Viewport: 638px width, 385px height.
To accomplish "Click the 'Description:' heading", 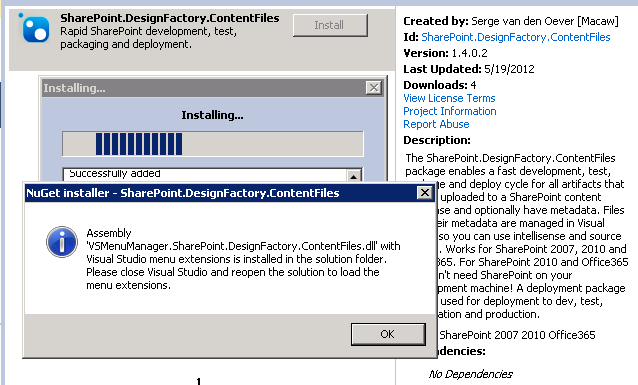I will coord(437,140).
